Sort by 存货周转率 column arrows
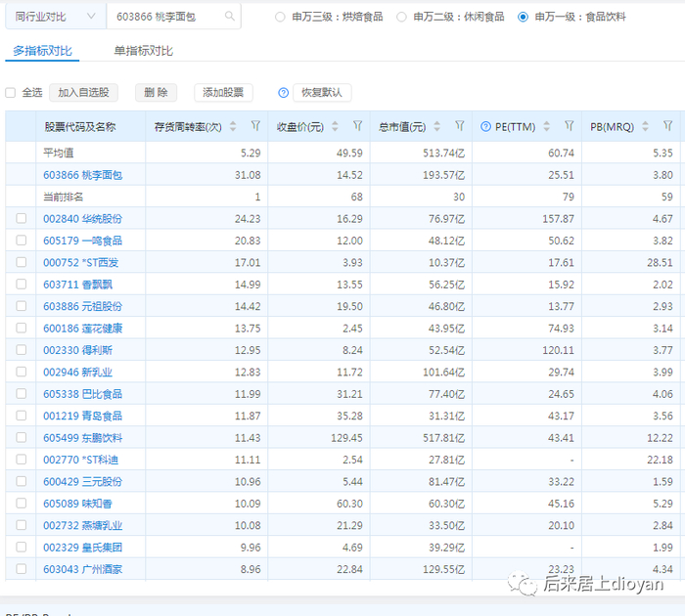 pyautogui.click(x=233, y=126)
